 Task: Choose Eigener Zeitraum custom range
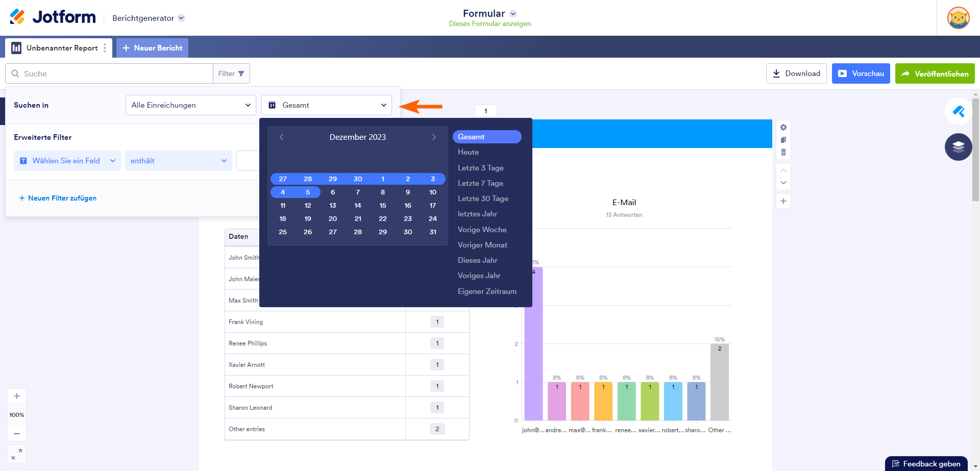click(x=487, y=291)
